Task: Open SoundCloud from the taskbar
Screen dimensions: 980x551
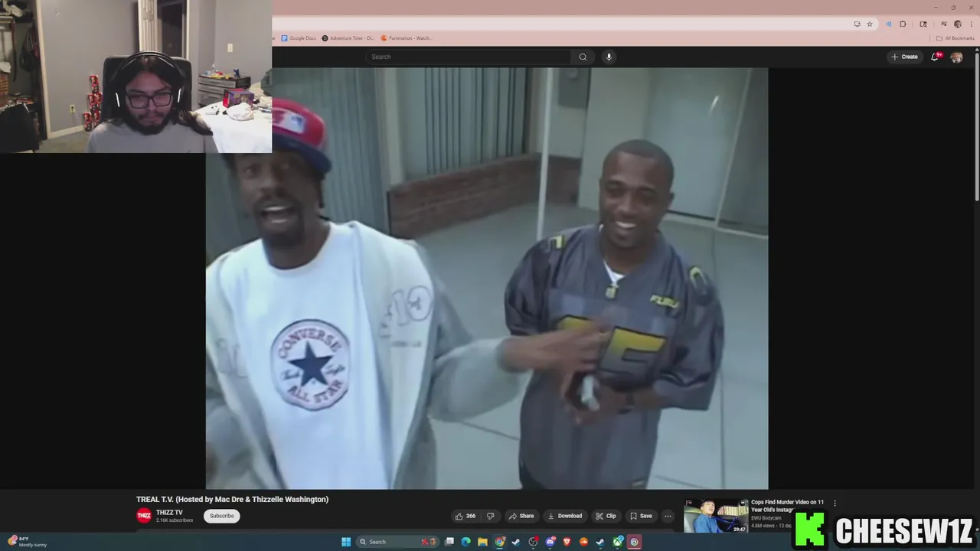Action: pos(584,542)
